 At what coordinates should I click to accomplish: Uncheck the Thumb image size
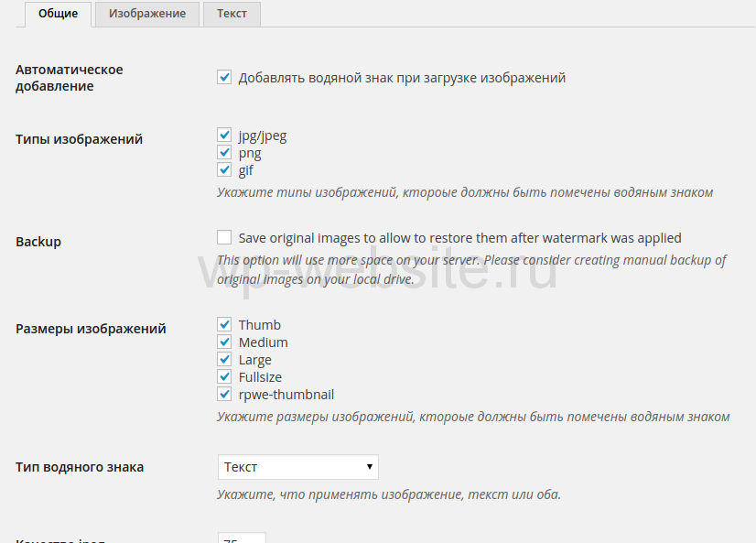[x=224, y=325]
